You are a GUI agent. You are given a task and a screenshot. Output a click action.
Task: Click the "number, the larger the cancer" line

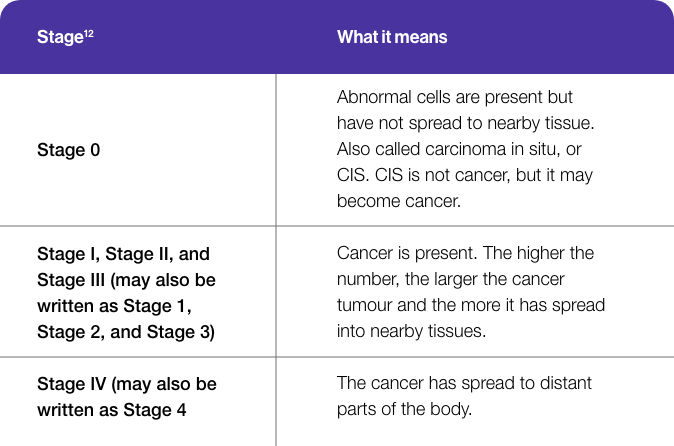[x=451, y=279]
